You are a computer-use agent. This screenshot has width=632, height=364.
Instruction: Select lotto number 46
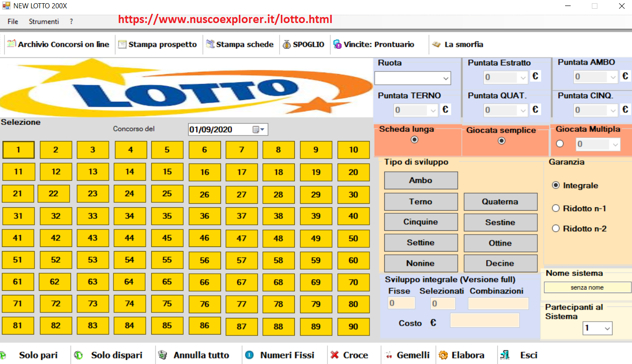[204, 238]
